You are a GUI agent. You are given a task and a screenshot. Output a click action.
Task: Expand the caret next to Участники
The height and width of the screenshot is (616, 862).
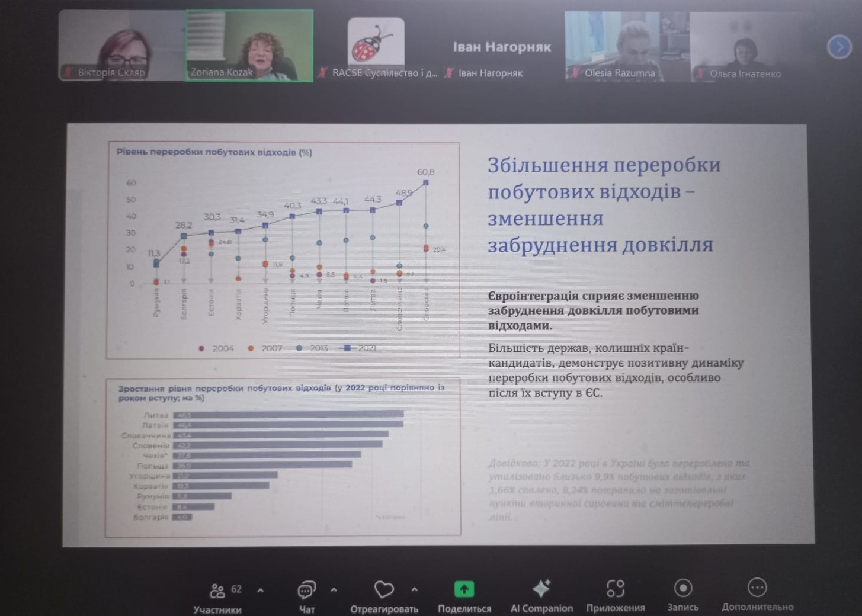tap(260, 590)
